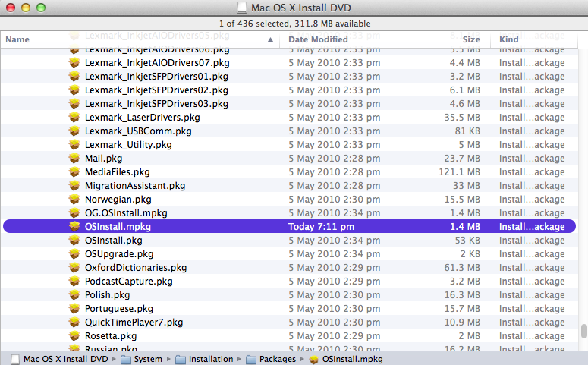This screenshot has height=365, width=588.
Task: Click the 61.3 MB size value
Action: pyautogui.click(x=462, y=267)
